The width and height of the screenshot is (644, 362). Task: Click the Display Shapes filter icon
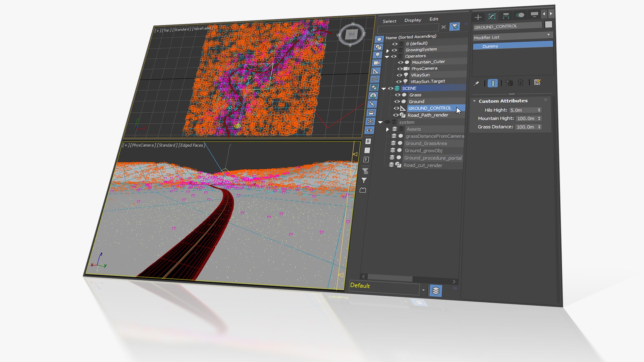click(x=378, y=47)
